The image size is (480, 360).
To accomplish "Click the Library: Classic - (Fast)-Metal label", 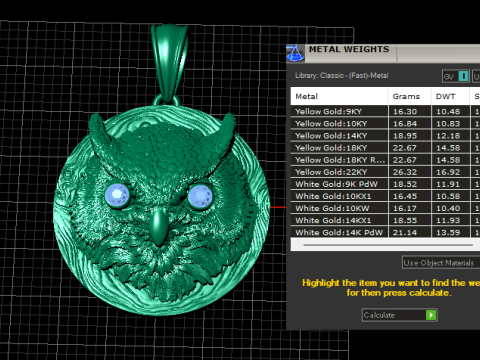I will tap(341, 76).
